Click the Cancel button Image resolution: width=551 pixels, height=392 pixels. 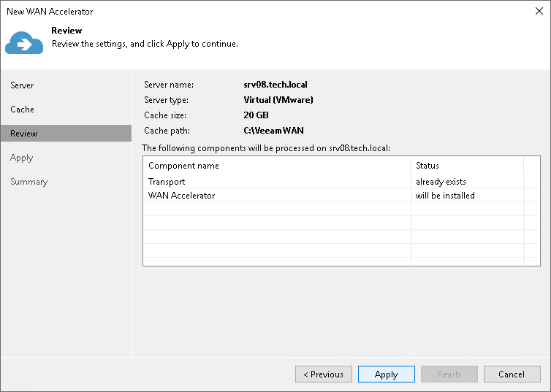512,374
